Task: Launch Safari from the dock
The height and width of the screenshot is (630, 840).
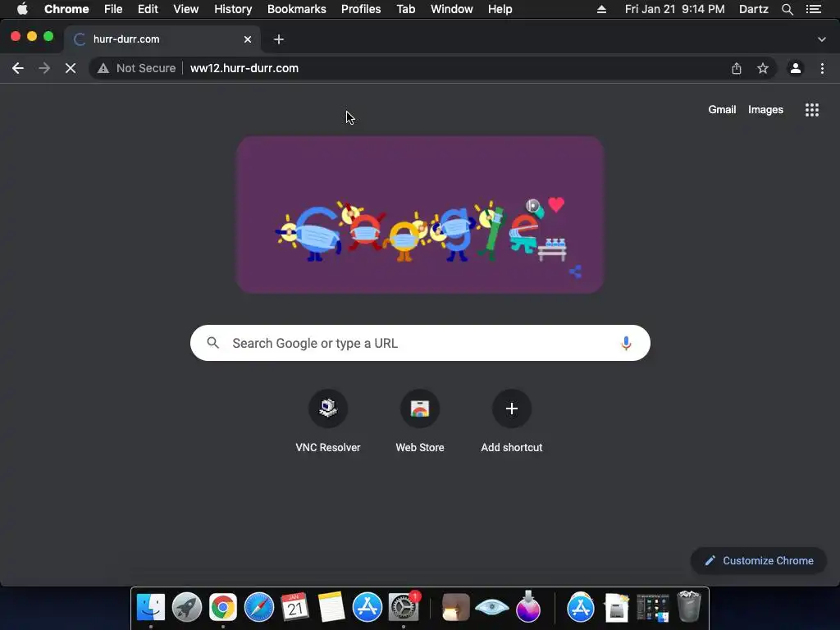Action: click(259, 608)
